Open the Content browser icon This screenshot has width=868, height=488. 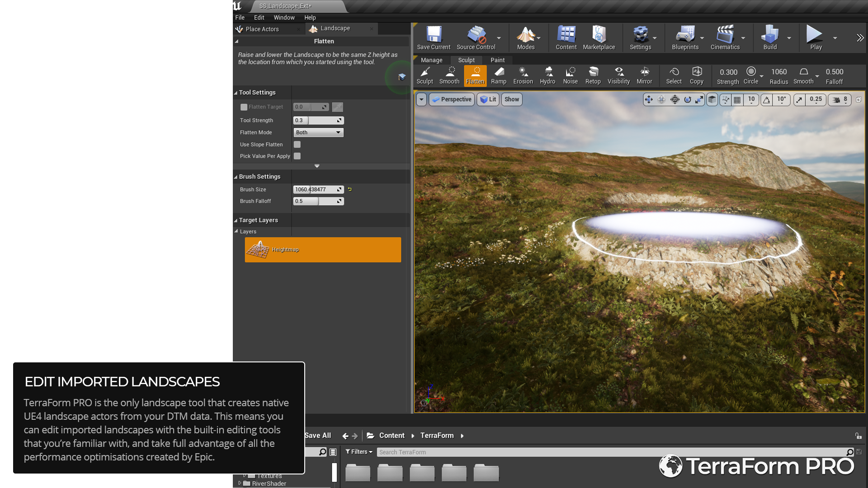(x=566, y=38)
